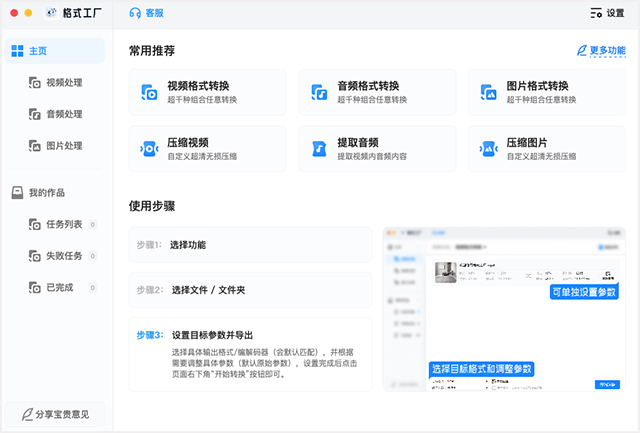Open the 提取音频 card title
The width and height of the screenshot is (640, 433).
pos(358,142)
